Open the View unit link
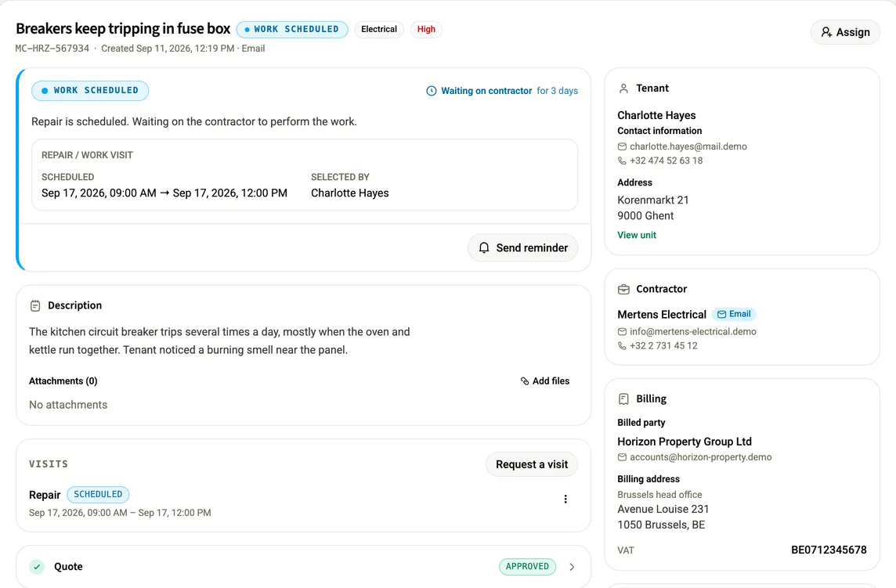This screenshot has height=588, width=896. click(637, 235)
